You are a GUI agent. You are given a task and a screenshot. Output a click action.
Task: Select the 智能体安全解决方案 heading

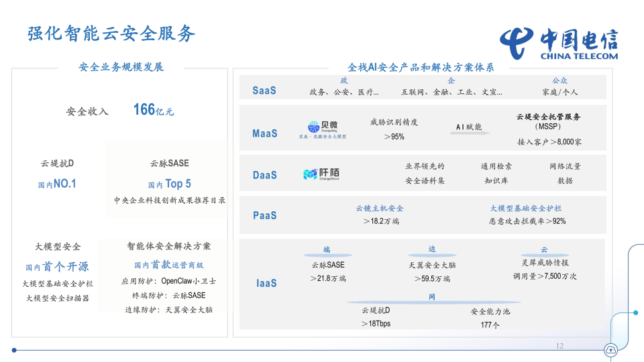click(x=169, y=246)
